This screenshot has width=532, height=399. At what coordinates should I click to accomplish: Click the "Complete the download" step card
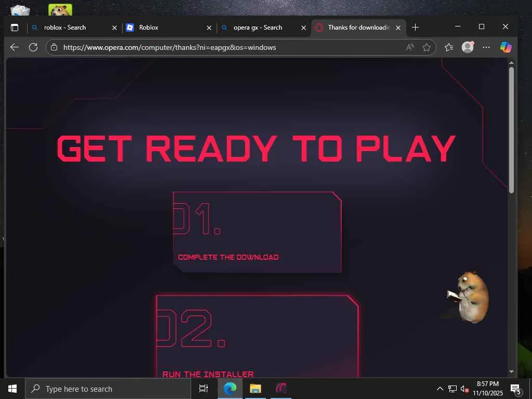tap(257, 232)
